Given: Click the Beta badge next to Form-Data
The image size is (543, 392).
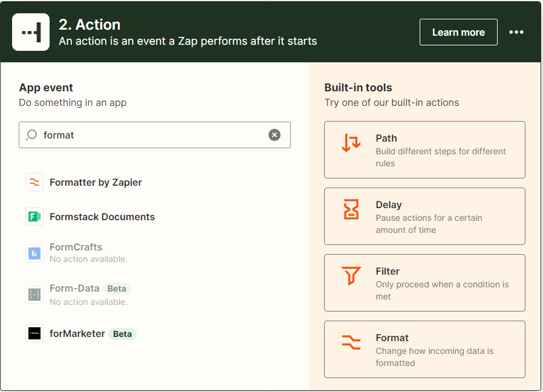Looking at the screenshot, I should click(117, 289).
